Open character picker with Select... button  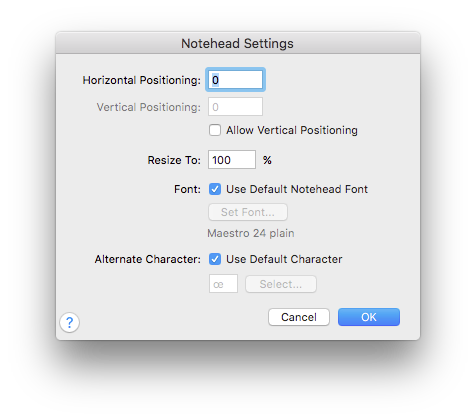[x=281, y=284]
